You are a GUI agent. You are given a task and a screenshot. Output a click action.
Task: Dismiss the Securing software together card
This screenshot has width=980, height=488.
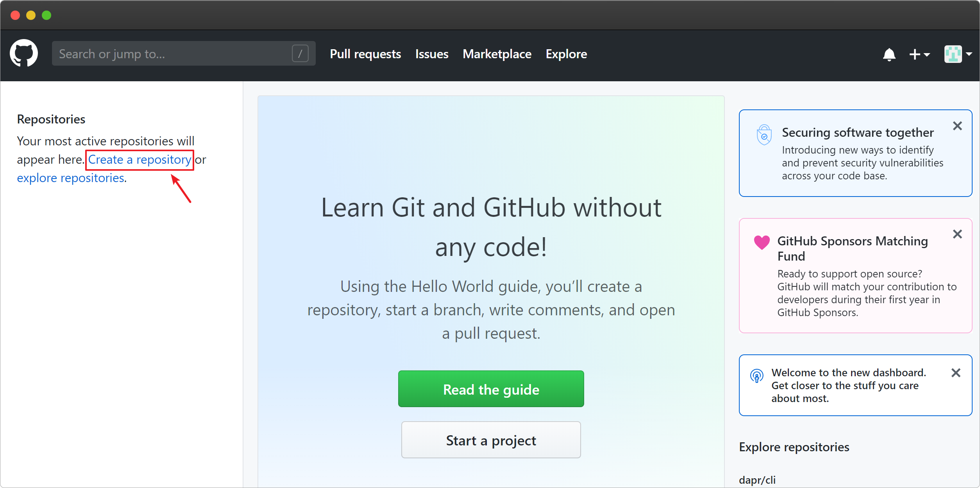click(x=957, y=126)
